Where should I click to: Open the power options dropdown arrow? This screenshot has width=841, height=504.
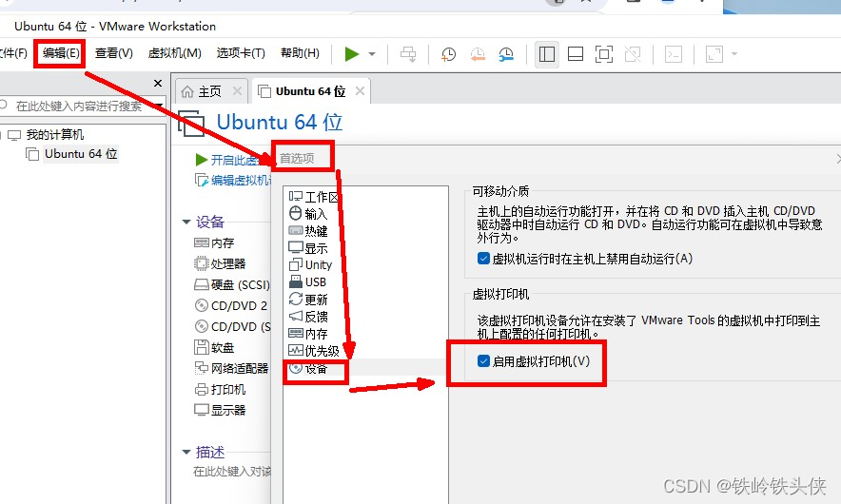pyautogui.click(x=372, y=54)
